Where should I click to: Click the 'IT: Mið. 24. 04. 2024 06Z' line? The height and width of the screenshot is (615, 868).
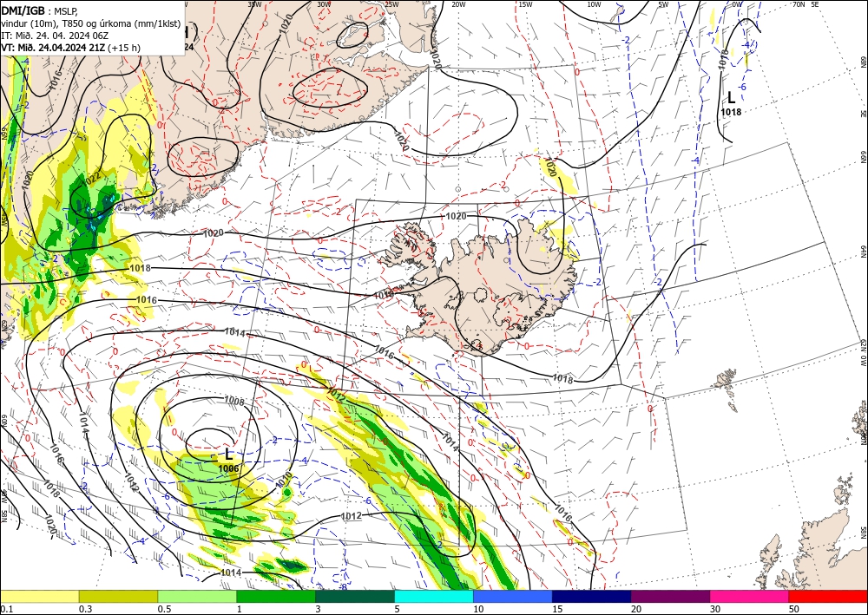[55, 36]
